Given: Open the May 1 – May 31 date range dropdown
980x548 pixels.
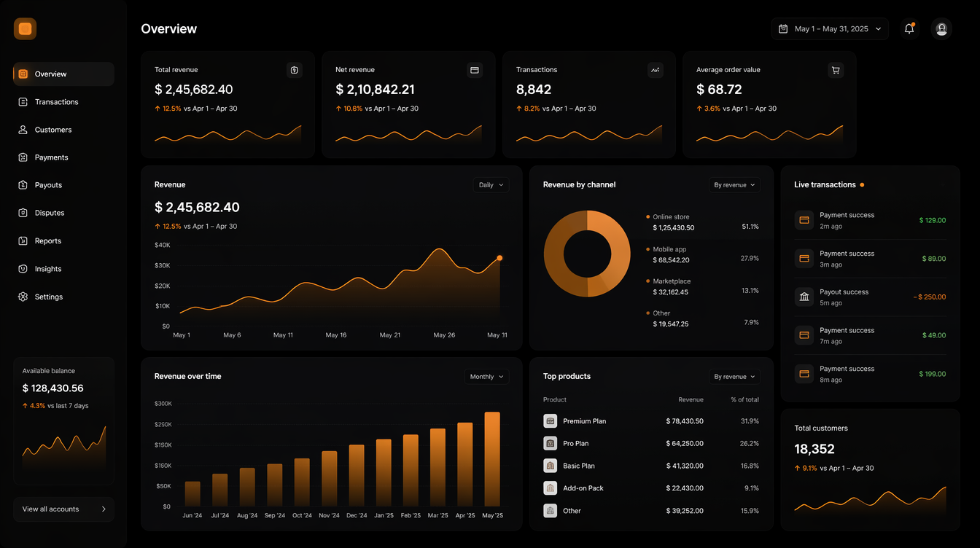Looking at the screenshot, I should point(830,28).
